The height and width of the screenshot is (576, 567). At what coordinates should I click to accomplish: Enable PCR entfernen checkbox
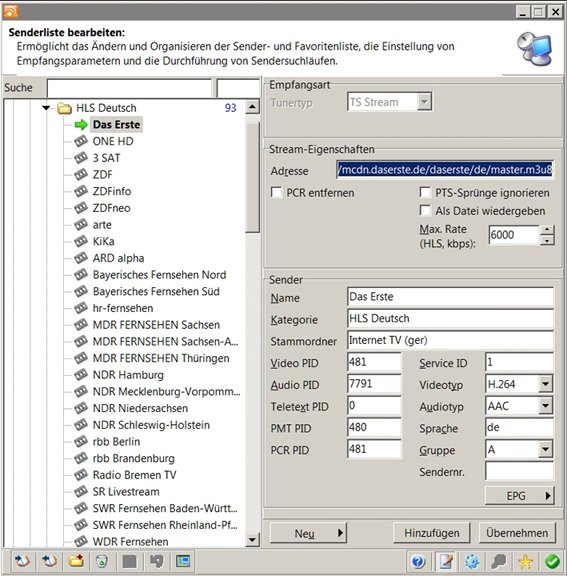coord(276,192)
